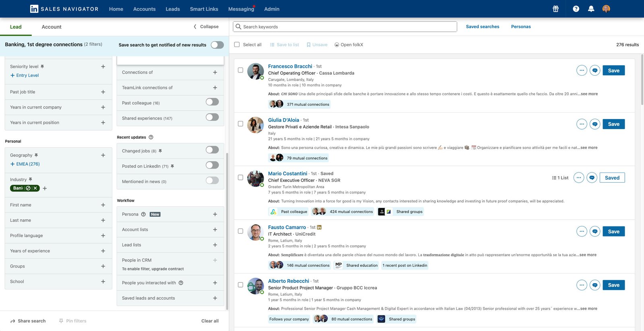This screenshot has height=331, width=644.
Task: Open more actions for Francesco Bracchi
Action: pyautogui.click(x=582, y=70)
